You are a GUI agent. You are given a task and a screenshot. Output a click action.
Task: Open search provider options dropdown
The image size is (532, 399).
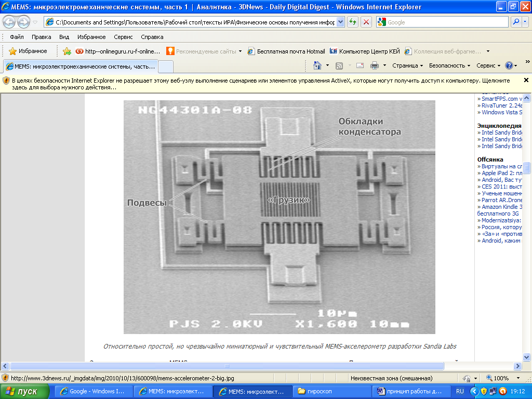pyautogui.click(x=525, y=22)
